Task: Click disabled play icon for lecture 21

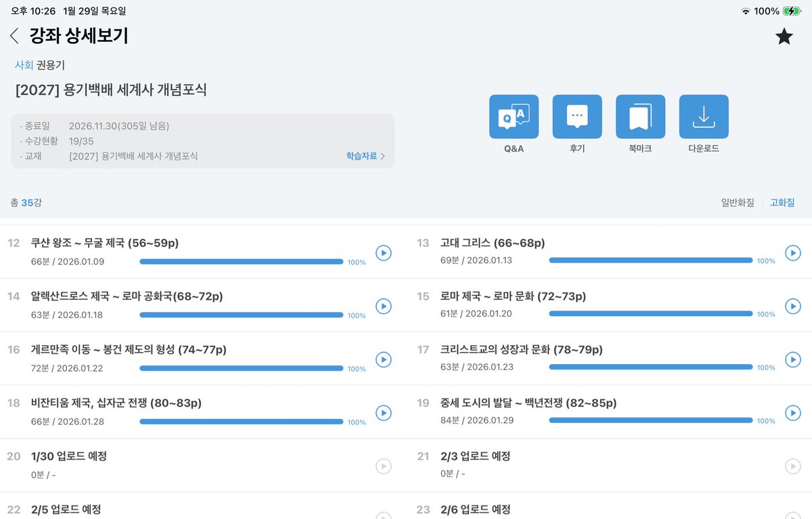Action: [x=793, y=466]
